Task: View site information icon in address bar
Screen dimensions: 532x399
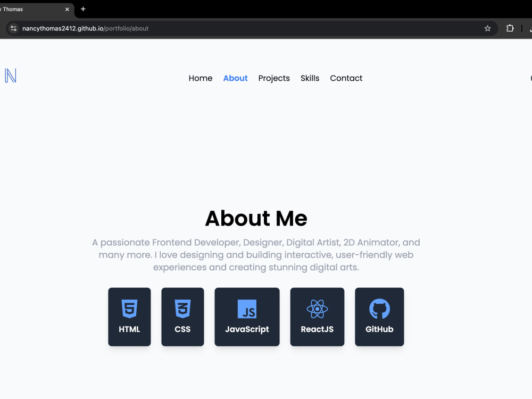Action: coord(14,29)
